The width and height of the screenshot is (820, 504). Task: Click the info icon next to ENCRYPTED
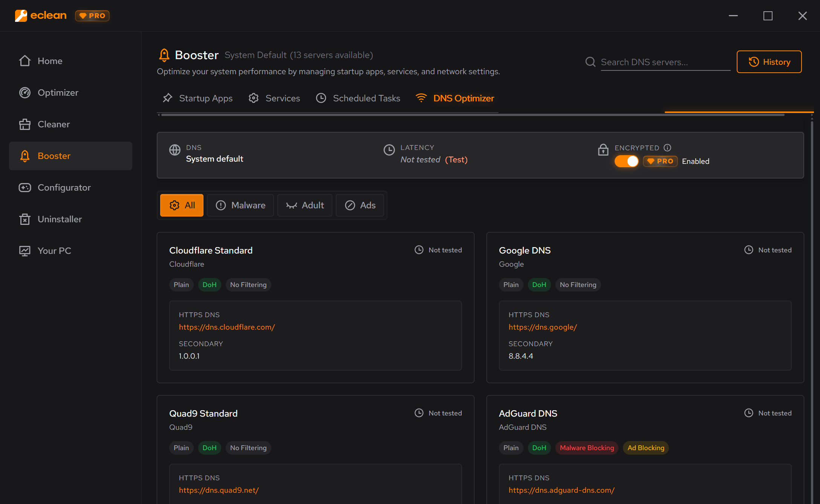667,148
